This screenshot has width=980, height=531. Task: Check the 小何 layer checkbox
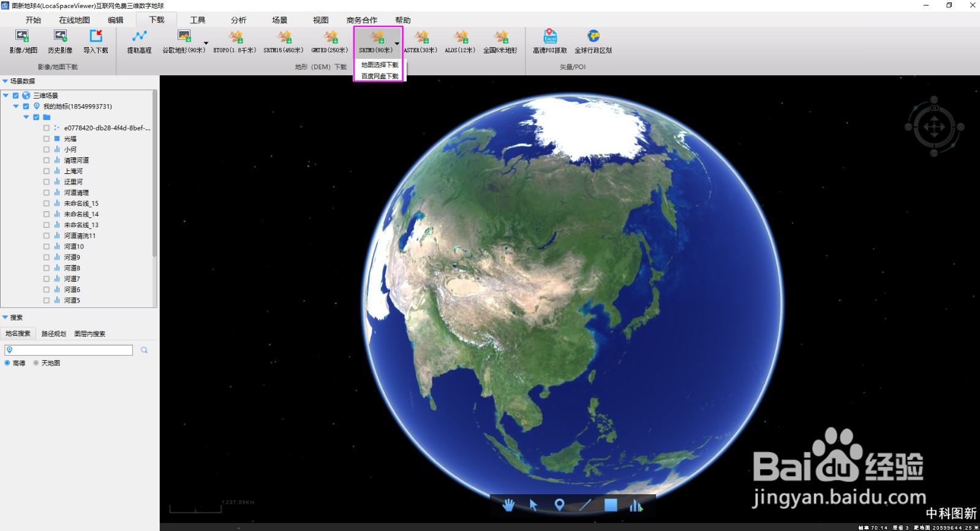click(47, 149)
